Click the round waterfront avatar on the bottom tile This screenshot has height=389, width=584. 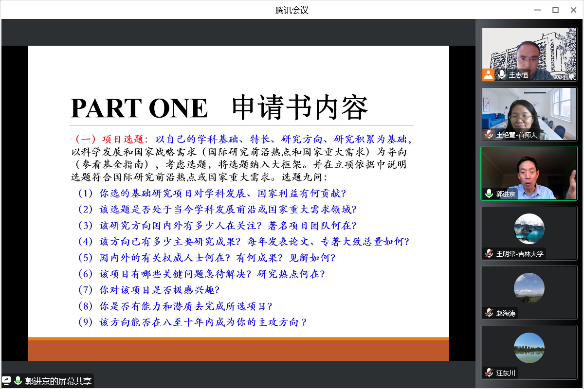[529, 348]
